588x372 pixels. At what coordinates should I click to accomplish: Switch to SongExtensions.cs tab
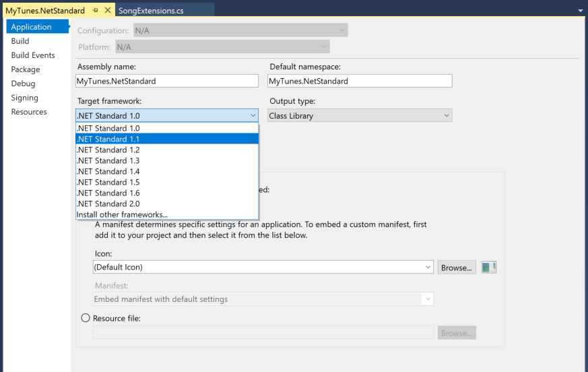point(151,11)
